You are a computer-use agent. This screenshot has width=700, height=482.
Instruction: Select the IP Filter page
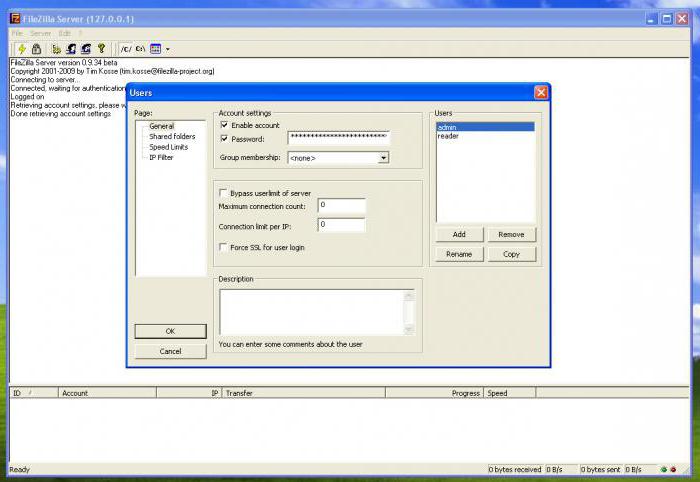[161, 157]
